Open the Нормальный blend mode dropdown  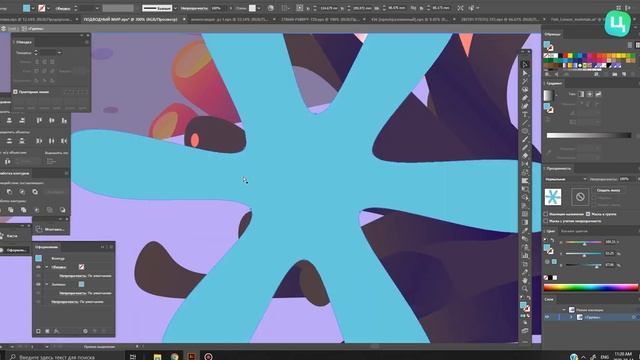[x=566, y=179]
